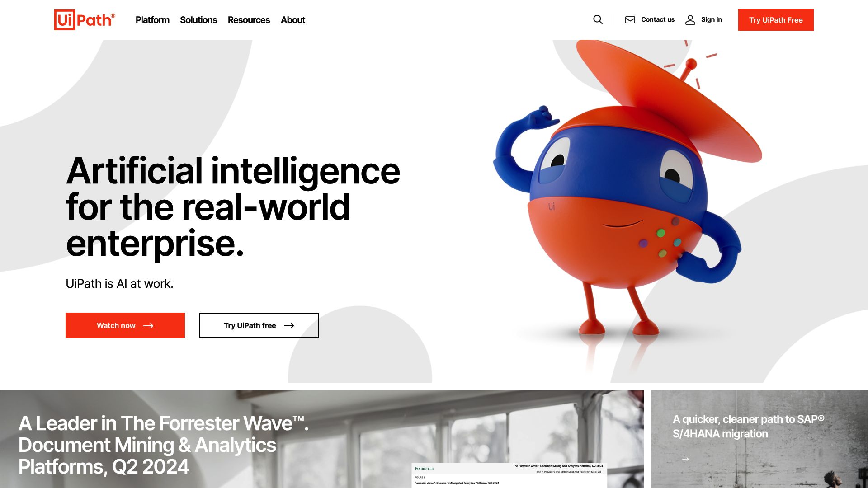This screenshot has width=868, height=488.
Task: Expand the Resources navigation dropdown
Action: pos(249,20)
